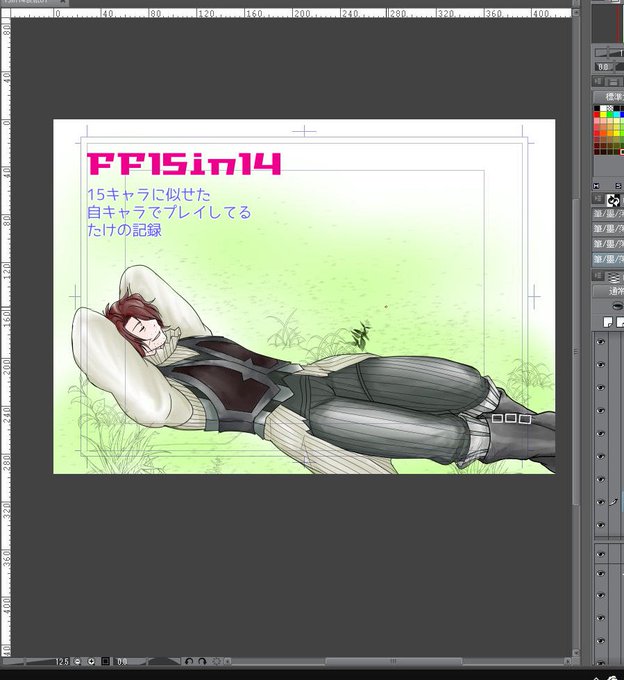The height and width of the screenshot is (680, 624).
Task: Open the 標準 color set dropdown
Action: 609,96
